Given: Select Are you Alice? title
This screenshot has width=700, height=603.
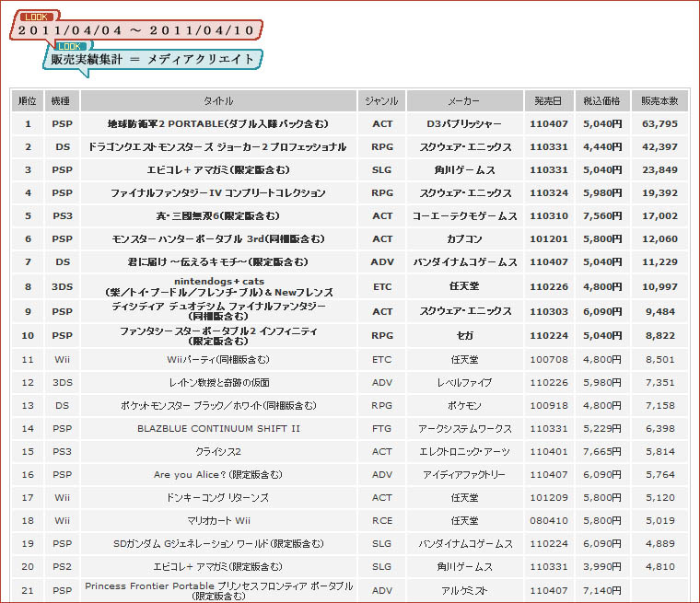Looking at the screenshot, I should pyautogui.click(x=218, y=474).
